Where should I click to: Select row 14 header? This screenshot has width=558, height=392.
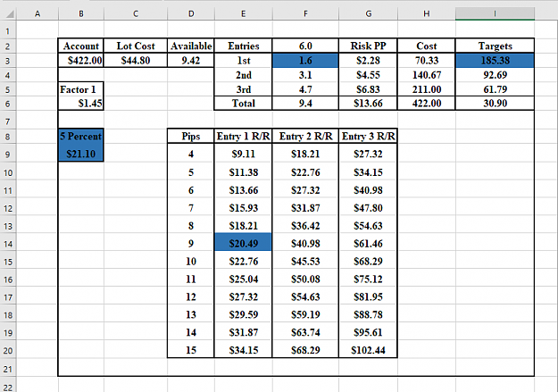[8, 244]
